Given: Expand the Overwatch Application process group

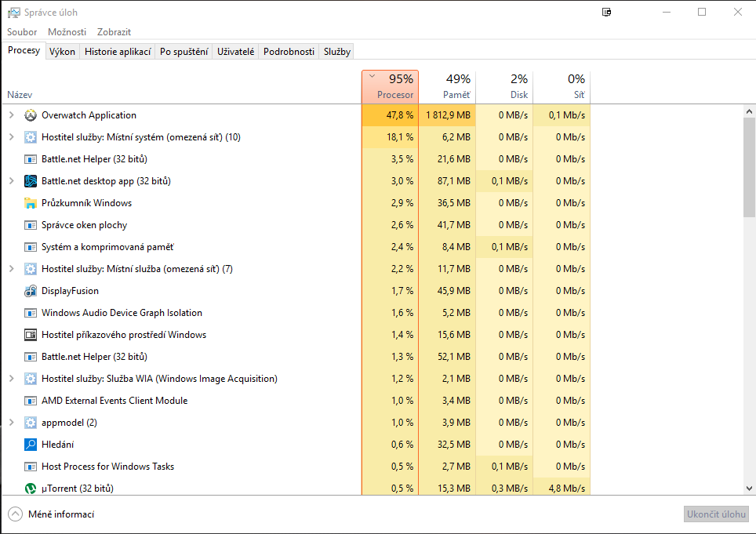Looking at the screenshot, I should 11,115.
